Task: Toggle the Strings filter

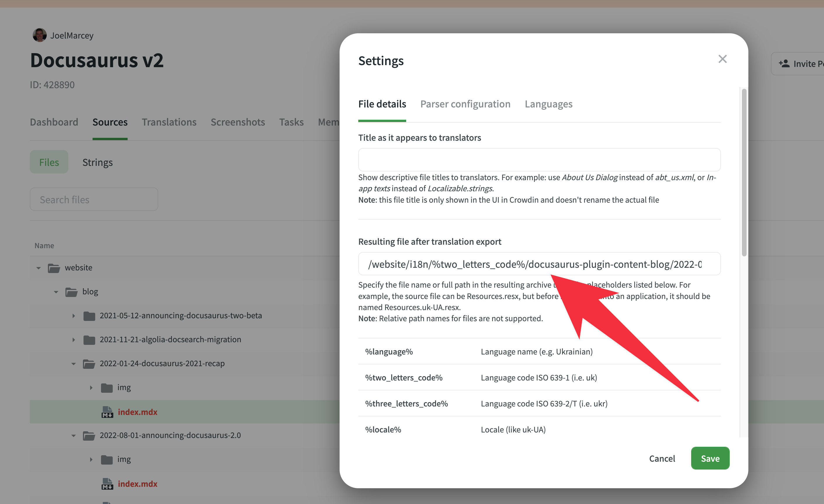Action: coord(97,162)
